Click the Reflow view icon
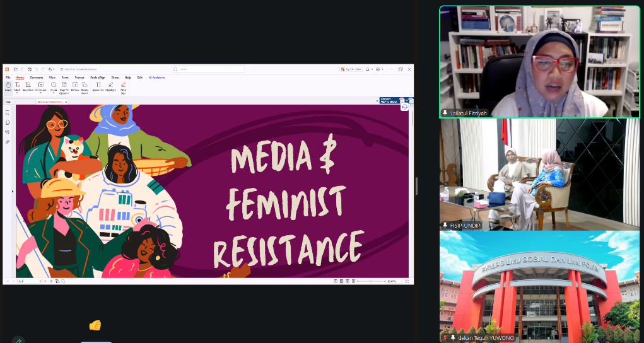 (74, 86)
